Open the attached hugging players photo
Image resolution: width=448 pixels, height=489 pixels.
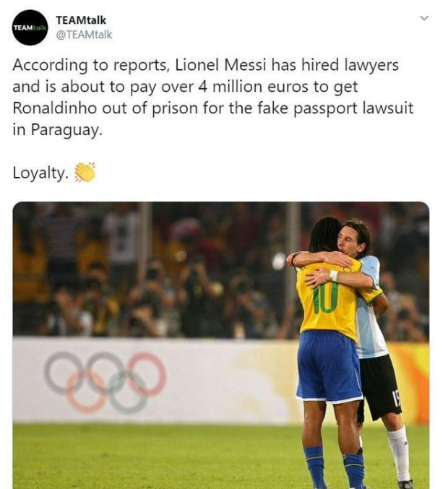tap(221, 345)
